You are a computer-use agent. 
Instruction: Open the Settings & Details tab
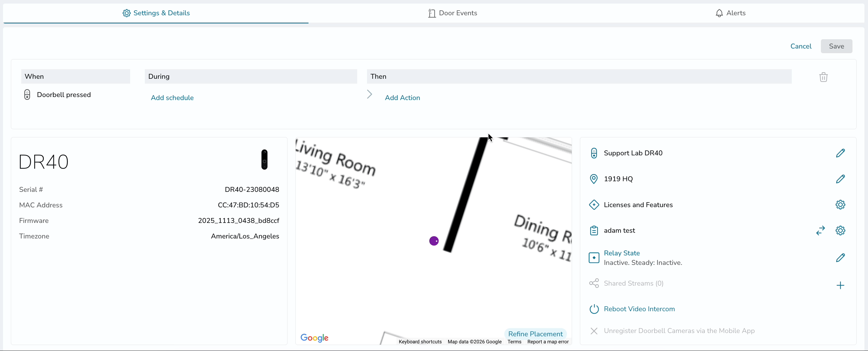[x=156, y=13]
